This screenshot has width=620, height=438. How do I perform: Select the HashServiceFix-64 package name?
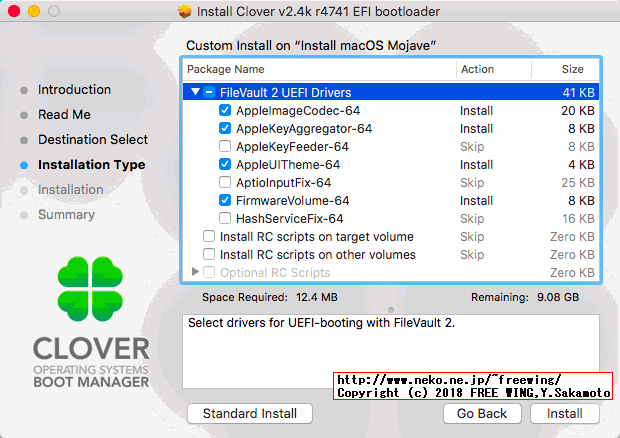point(290,219)
